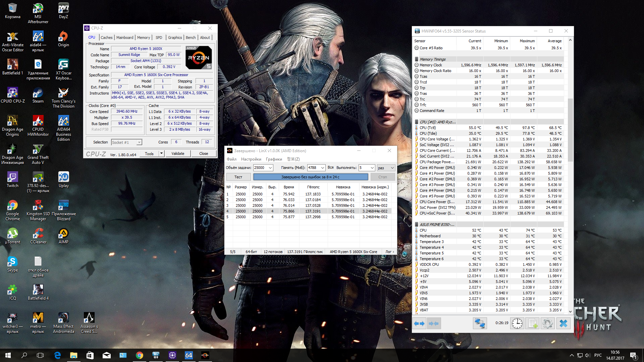Open the LinX Настройки menu
This screenshot has width=644, height=362.
pos(251,159)
